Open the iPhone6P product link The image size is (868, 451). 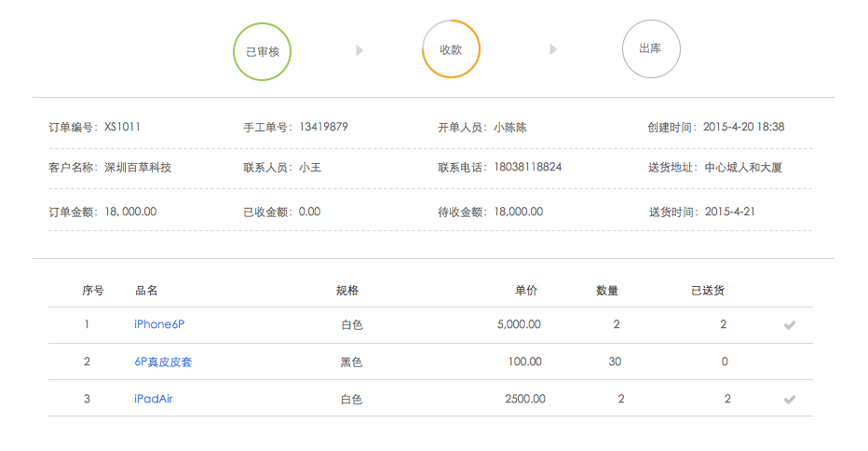(x=159, y=324)
